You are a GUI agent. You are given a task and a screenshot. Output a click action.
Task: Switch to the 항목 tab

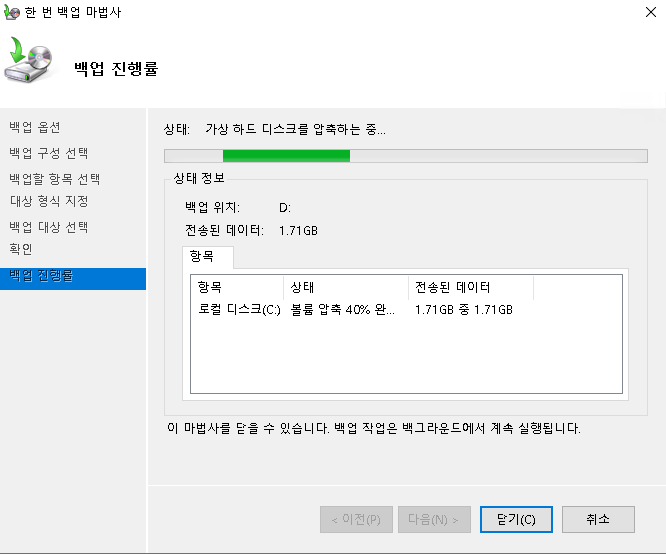(x=207, y=258)
